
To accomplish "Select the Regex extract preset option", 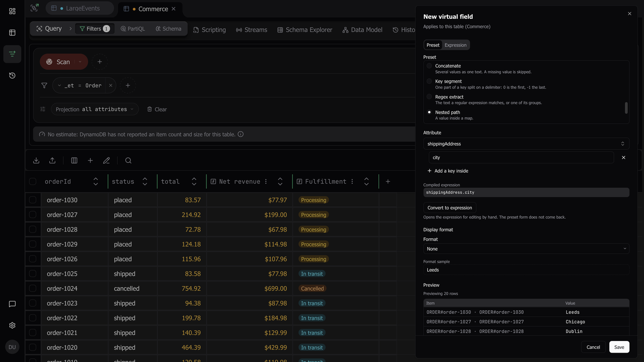I will 449,97.
